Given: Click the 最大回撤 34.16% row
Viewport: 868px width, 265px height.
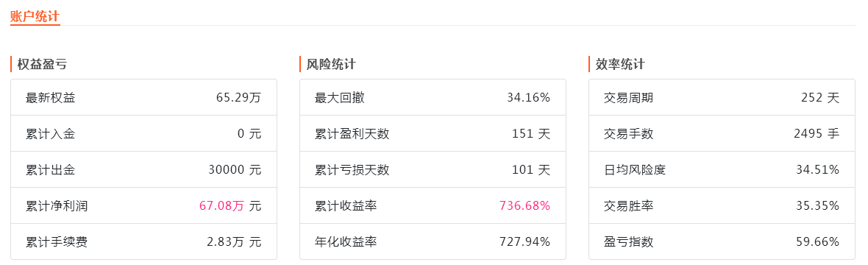Looking at the screenshot, I should [x=433, y=98].
